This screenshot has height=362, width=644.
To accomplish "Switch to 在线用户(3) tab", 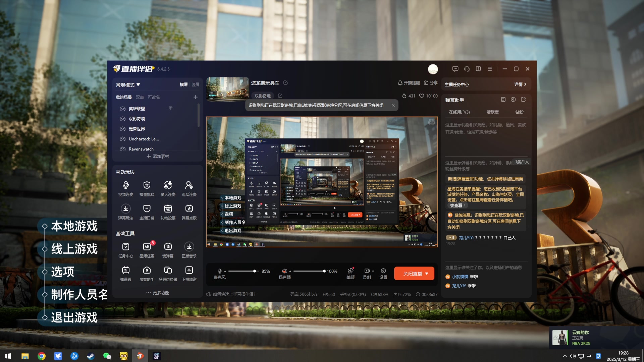I will [459, 112].
